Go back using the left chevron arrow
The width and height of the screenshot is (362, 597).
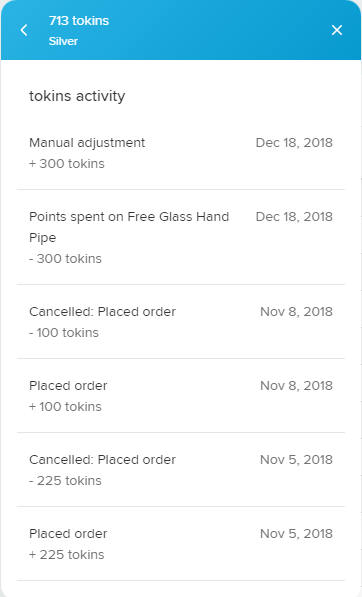tap(24, 30)
